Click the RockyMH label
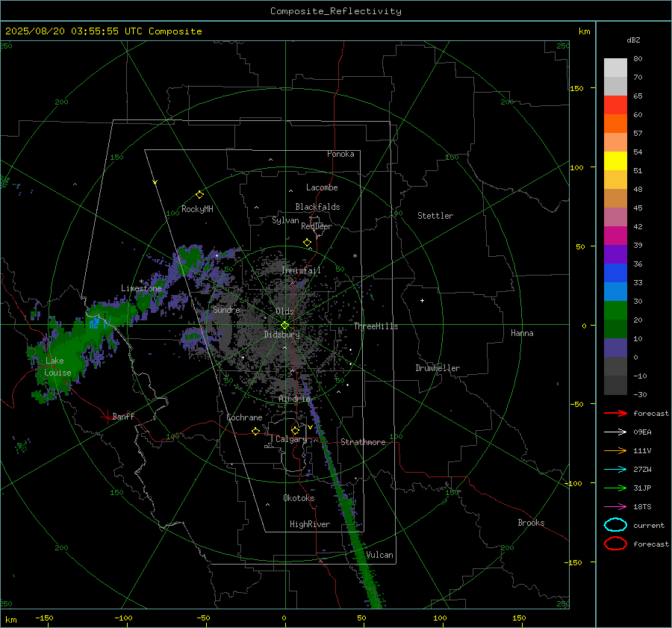The image size is (672, 628). tap(197, 209)
